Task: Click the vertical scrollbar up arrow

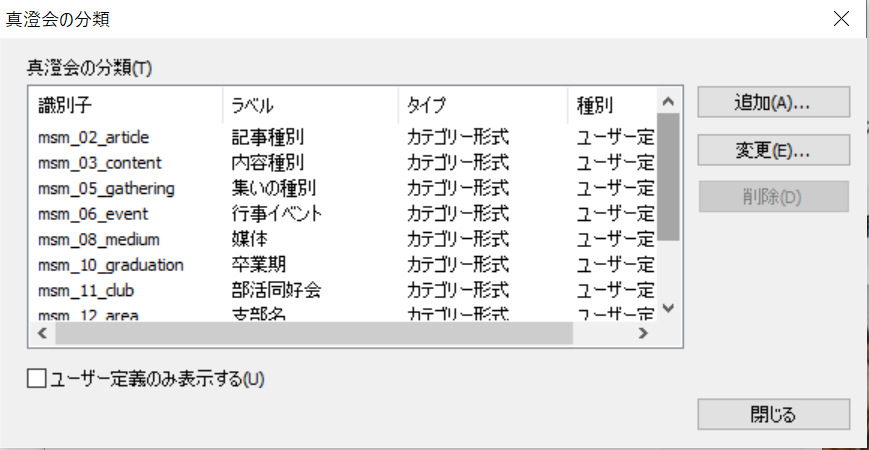Action: coord(669,101)
